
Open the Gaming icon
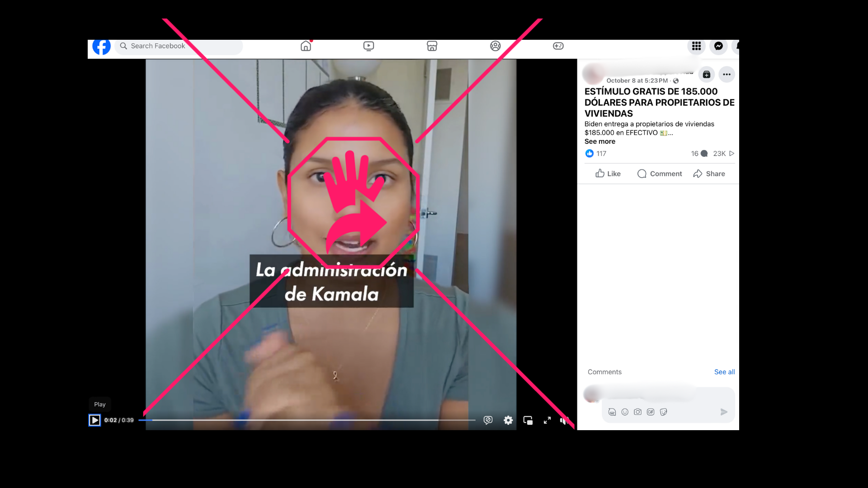(x=558, y=46)
